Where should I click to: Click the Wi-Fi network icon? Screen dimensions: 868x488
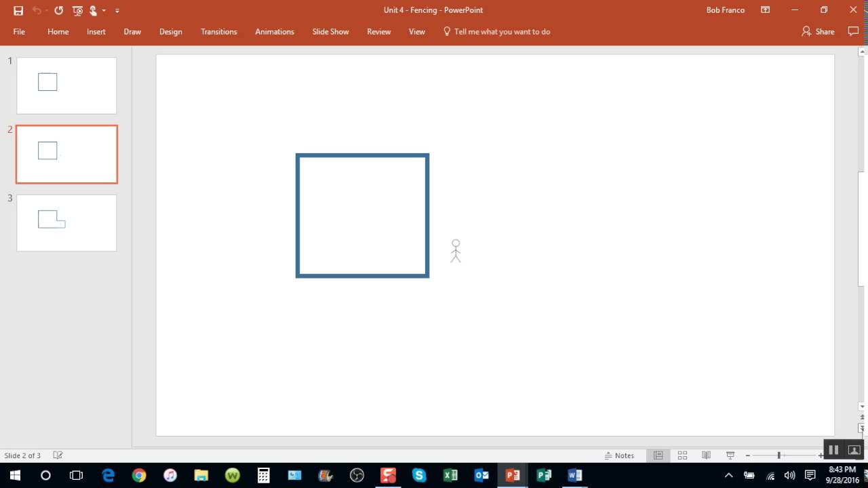point(770,475)
